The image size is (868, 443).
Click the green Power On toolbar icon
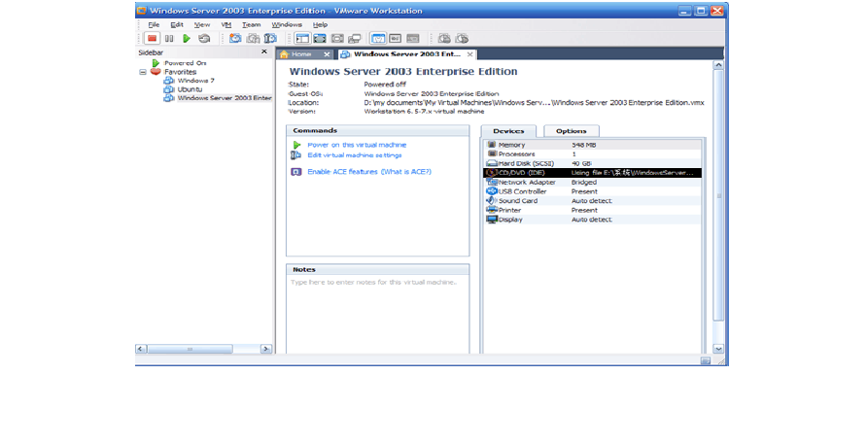click(x=187, y=38)
